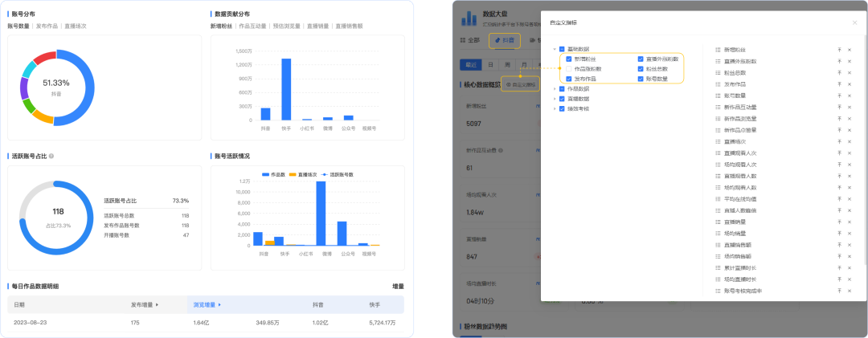
Task: Open the 自定义指标 button
Action: (x=519, y=83)
